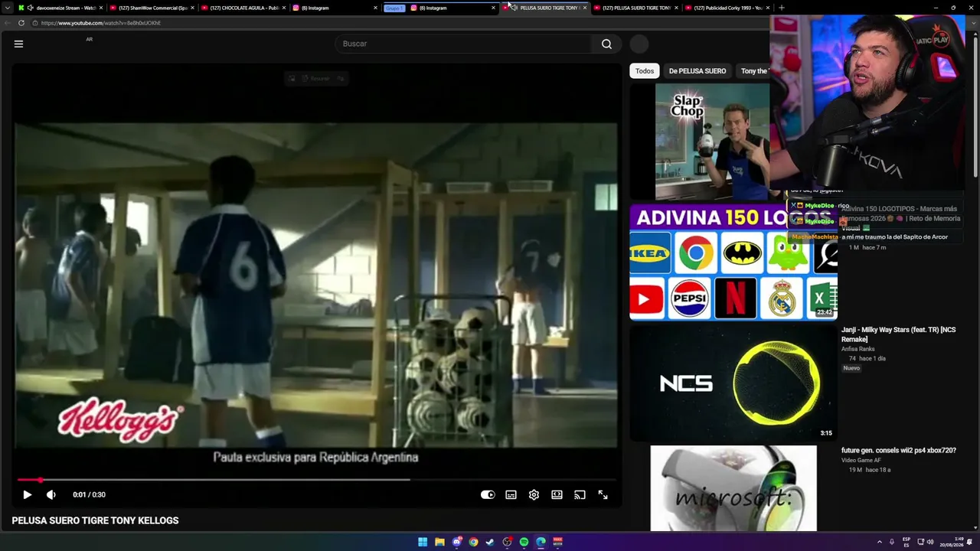Open the YouTube hamburger guide menu
Viewport: 980px width, 551px height.
[x=18, y=44]
